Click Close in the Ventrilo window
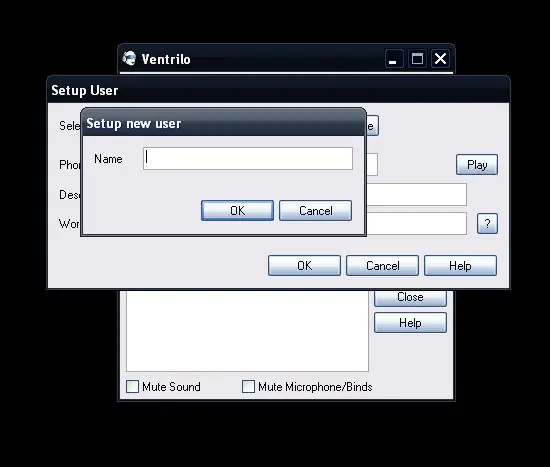 click(410, 298)
